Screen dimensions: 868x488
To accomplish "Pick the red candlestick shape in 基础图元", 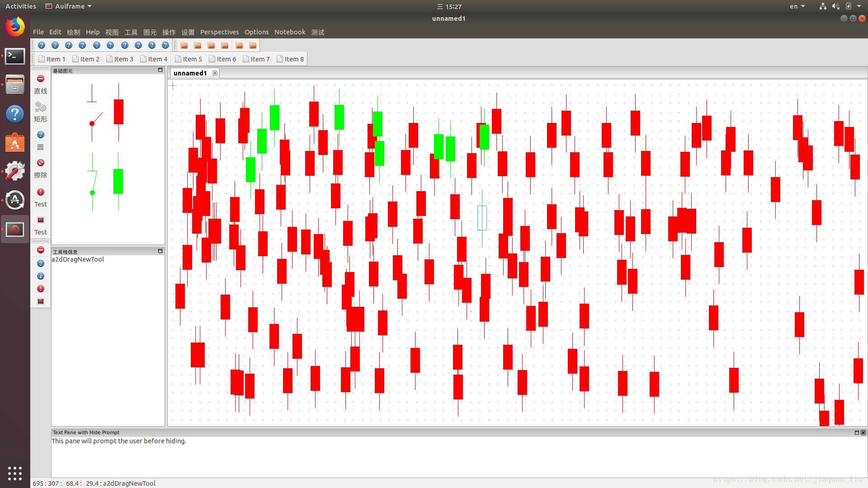I will [x=118, y=112].
